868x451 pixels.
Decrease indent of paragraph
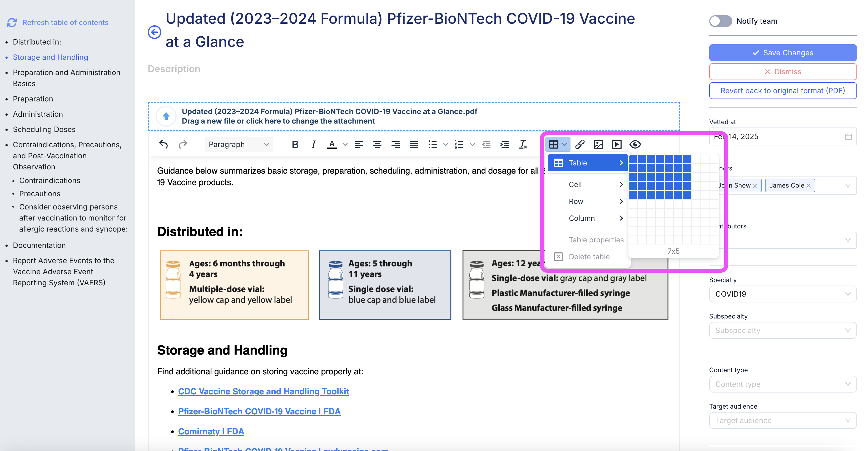tap(486, 144)
